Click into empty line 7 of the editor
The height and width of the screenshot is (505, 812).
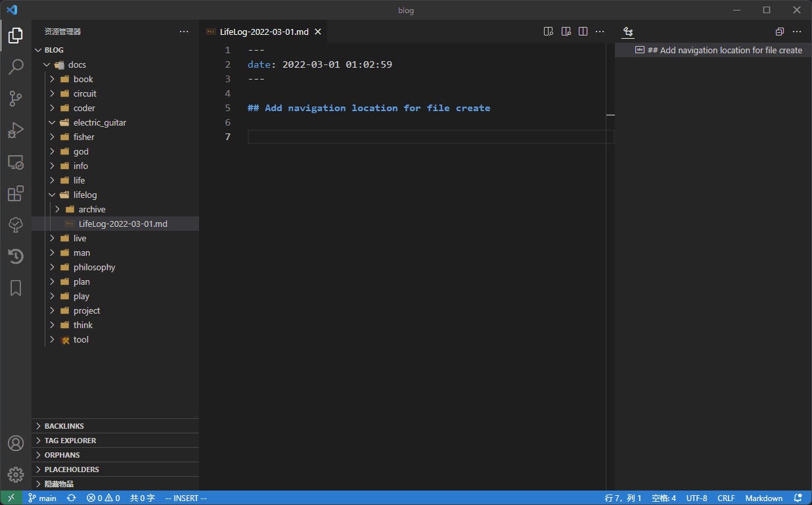[x=430, y=137]
